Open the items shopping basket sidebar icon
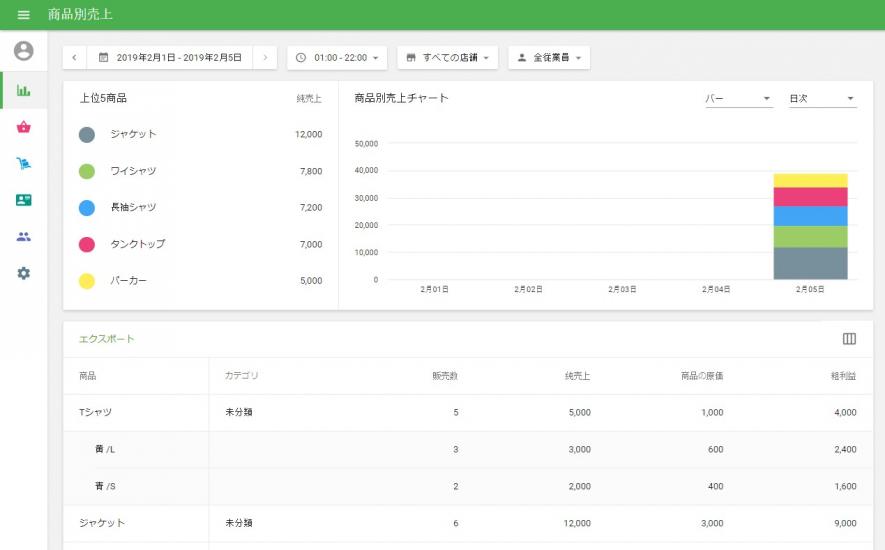 point(24,127)
